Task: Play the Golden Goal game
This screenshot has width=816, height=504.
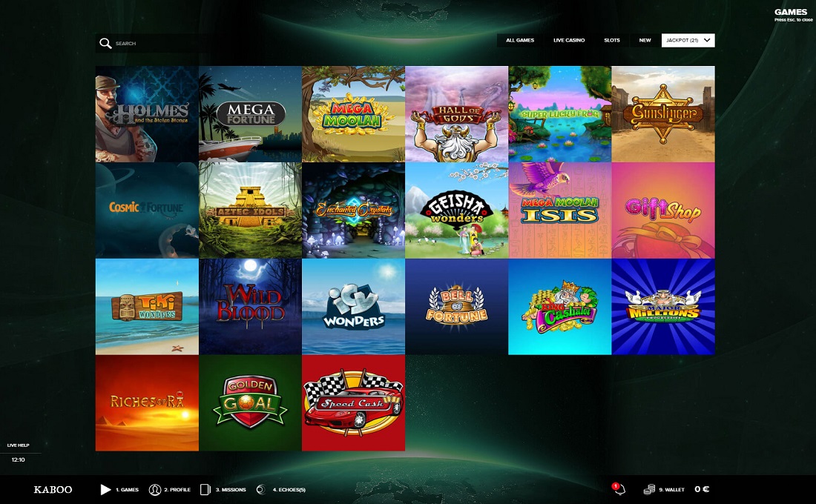Action: click(250, 402)
